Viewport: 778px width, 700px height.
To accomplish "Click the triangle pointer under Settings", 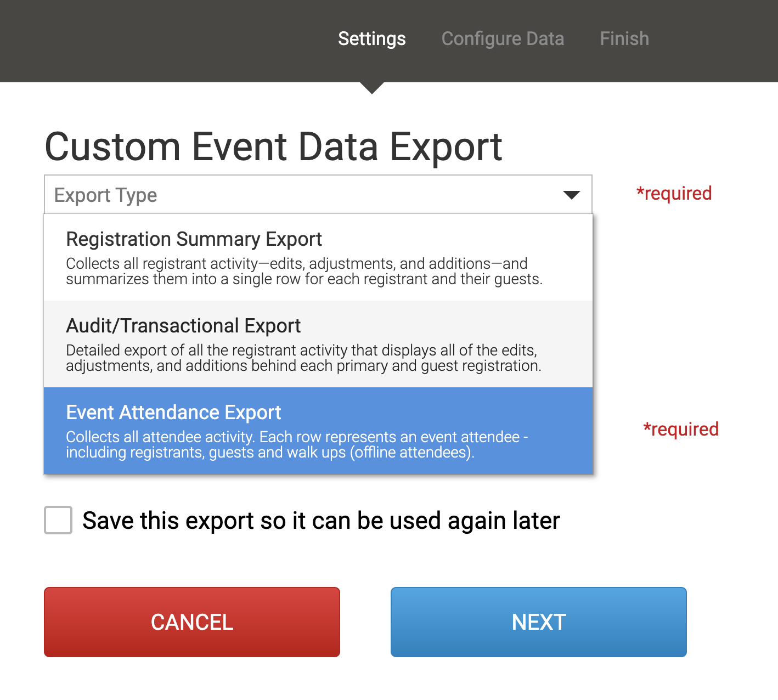I will 372,88.
